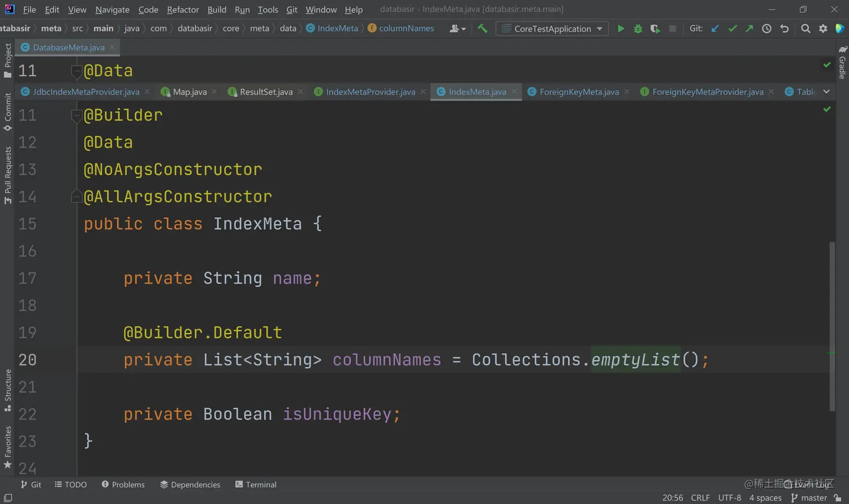Run CoreTestApplication with the green play icon
The width and height of the screenshot is (849, 504).
click(x=620, y=29)
